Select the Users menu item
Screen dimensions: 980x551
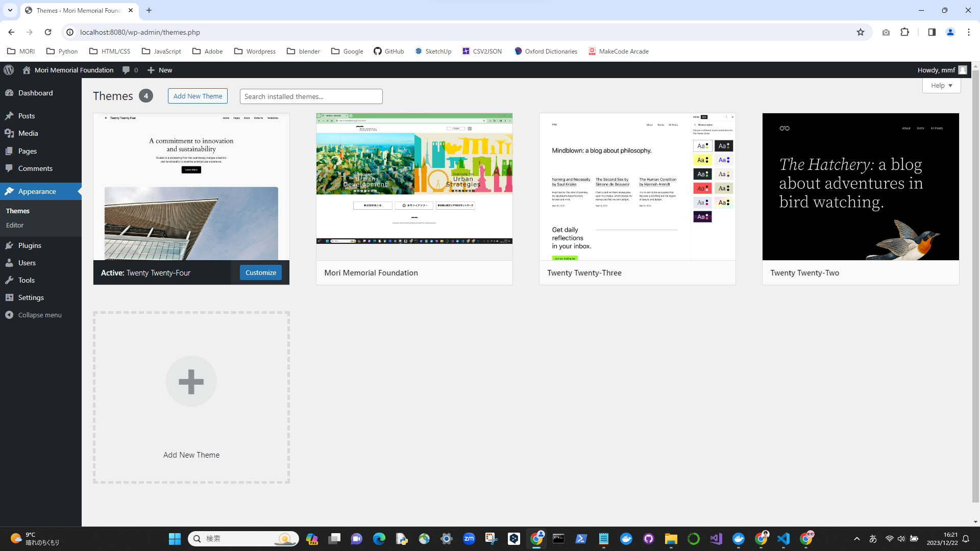[27, 263]
